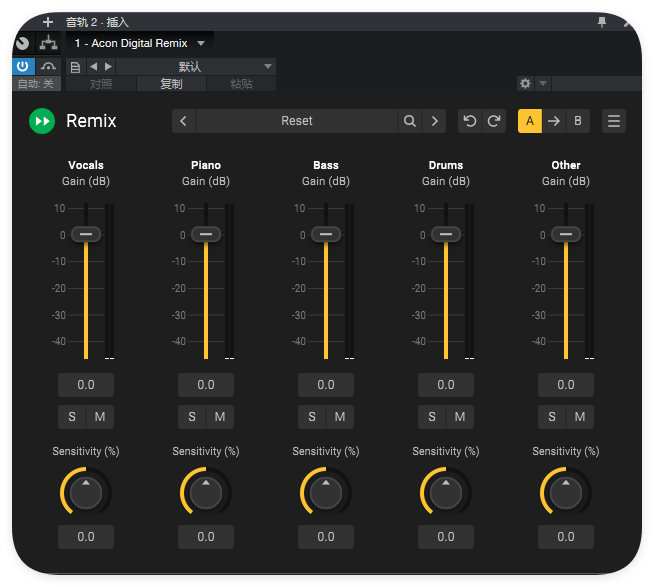Mute the Vocals stem

pos(100,417)
